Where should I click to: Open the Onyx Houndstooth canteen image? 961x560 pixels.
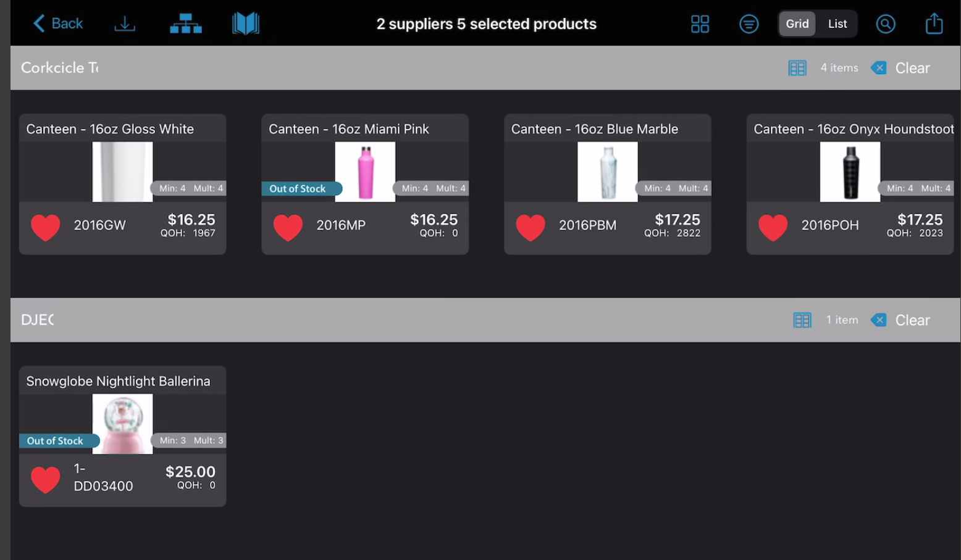850,172
